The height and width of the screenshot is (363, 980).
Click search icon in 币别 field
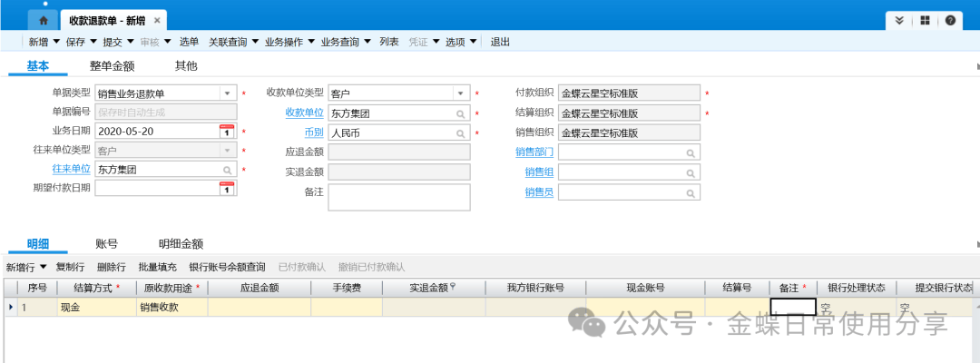460,132
